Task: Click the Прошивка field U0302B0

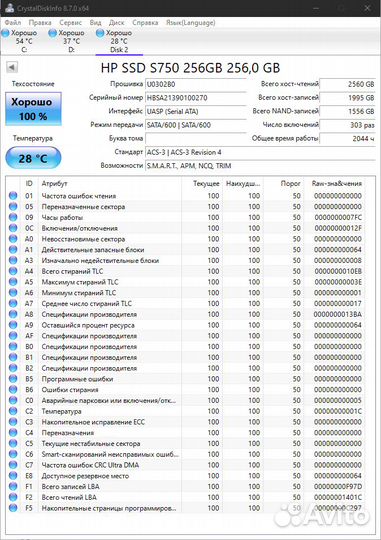Action: coord(195,84)
